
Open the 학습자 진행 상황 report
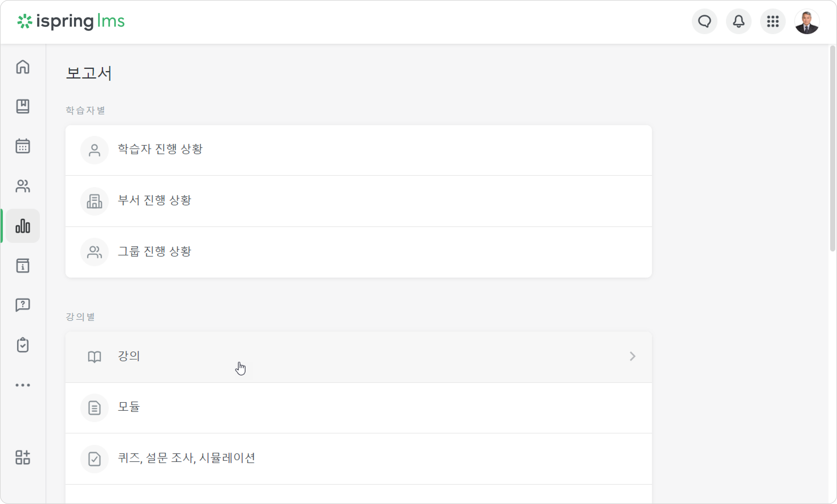(358, 150)
